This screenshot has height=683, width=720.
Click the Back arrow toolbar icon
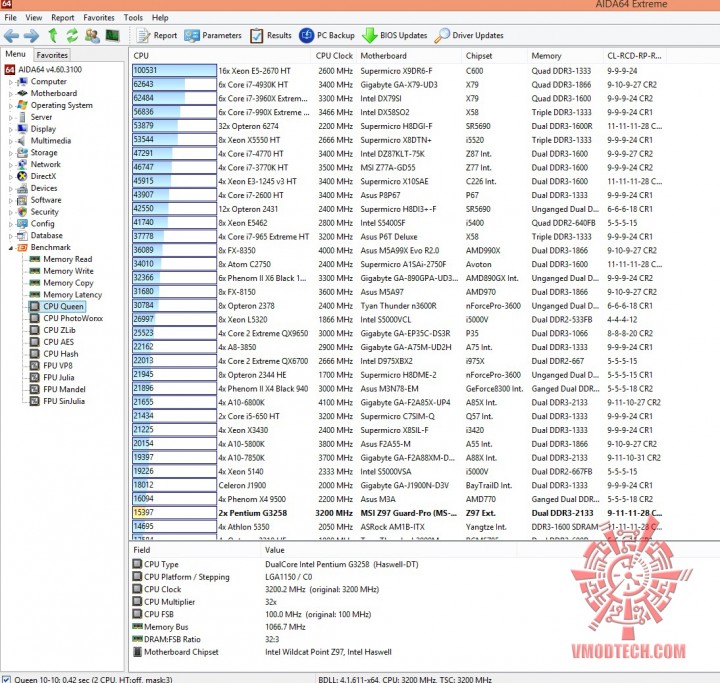(11, 35)
